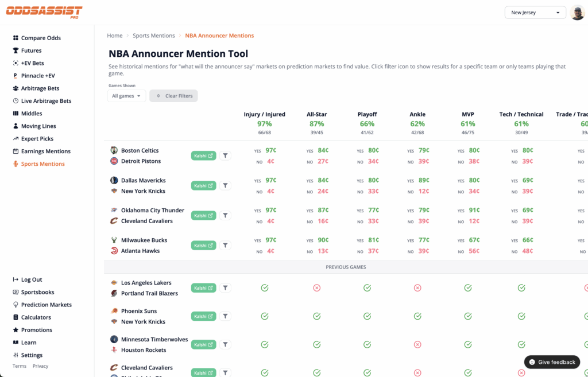The image size is (588, 377).
Task: Click the Terms link
Action: 20,366
